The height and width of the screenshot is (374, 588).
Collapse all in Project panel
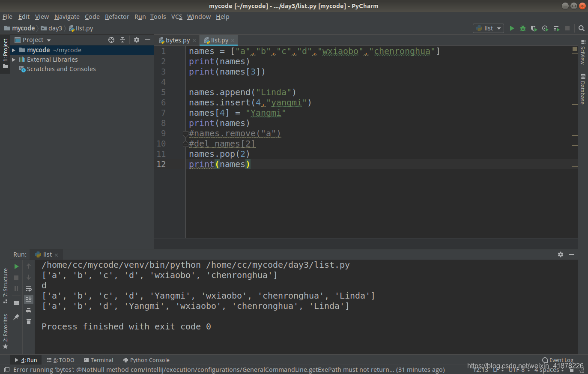122,40
